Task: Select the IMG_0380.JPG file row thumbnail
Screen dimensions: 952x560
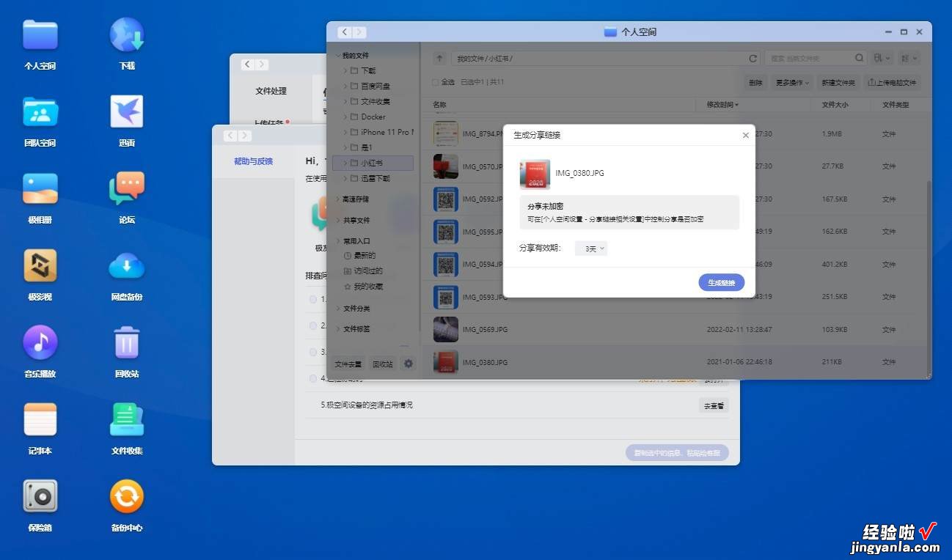Action: [446, 362]
